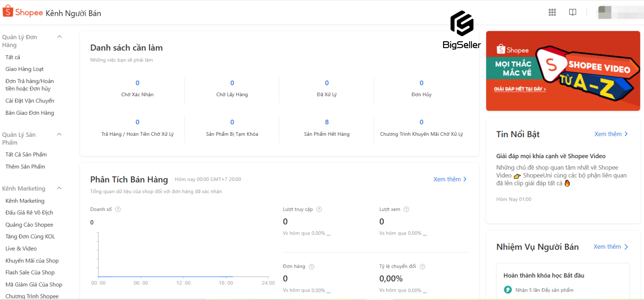644x300 pixels.
Task: Open the Sản Phẩm Hết Hàng count
Action: tap(327, 122)
